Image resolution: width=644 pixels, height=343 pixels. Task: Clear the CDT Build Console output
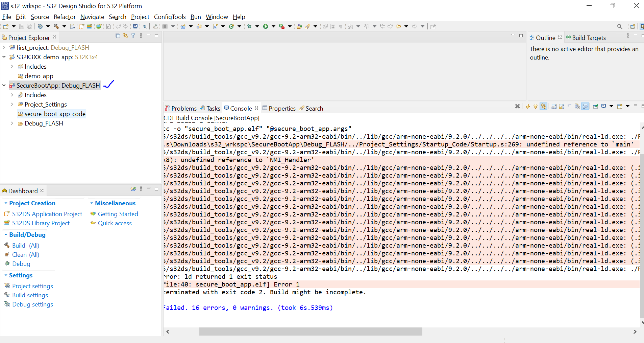point(577,106)
